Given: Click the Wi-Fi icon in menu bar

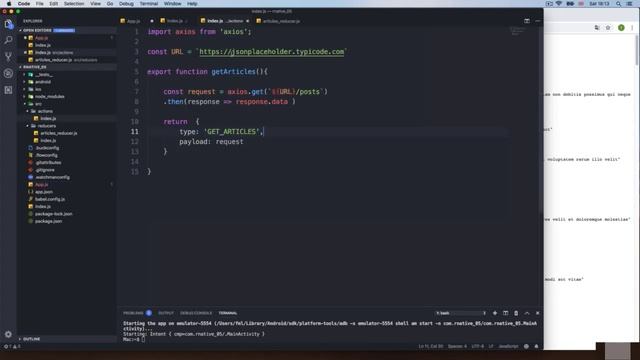Looking at the screenshot, I should pyautogui.click(x=559, y=4).
